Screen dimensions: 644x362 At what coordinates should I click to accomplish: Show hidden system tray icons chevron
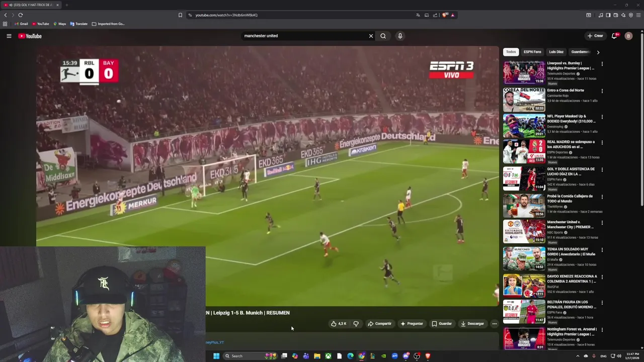point(578,356)
